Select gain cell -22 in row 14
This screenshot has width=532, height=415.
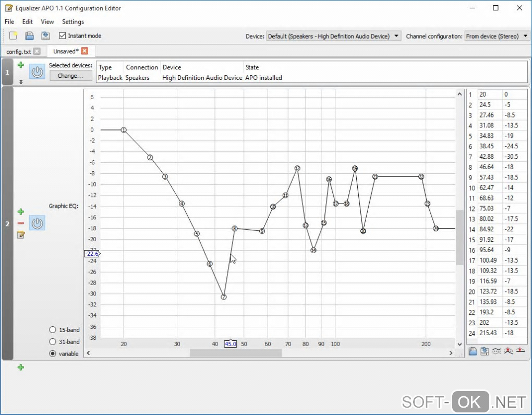click(514, 229)
